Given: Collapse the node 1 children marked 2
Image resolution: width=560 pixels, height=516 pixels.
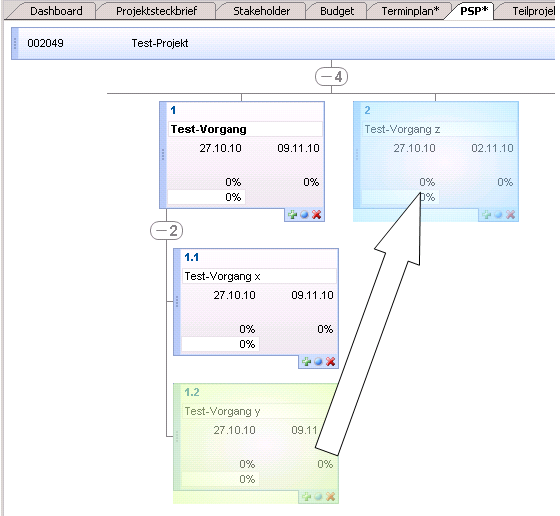Looking at the screenshot, I should (166, 231).
